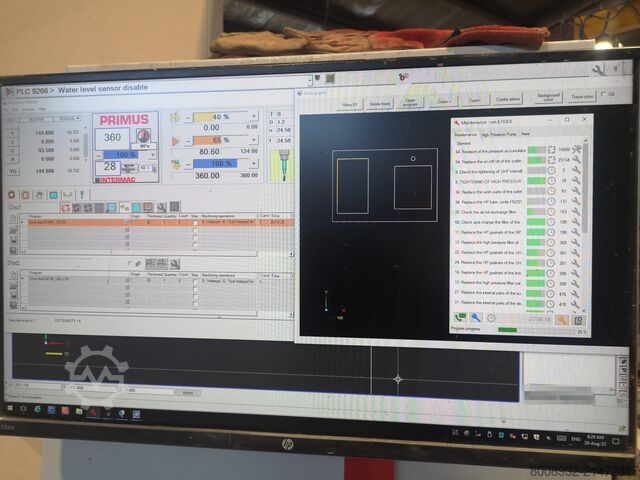The image size is (640, 480).
Task: Click the green phone icon in the Maintenance window
Action: coord(461,318)
